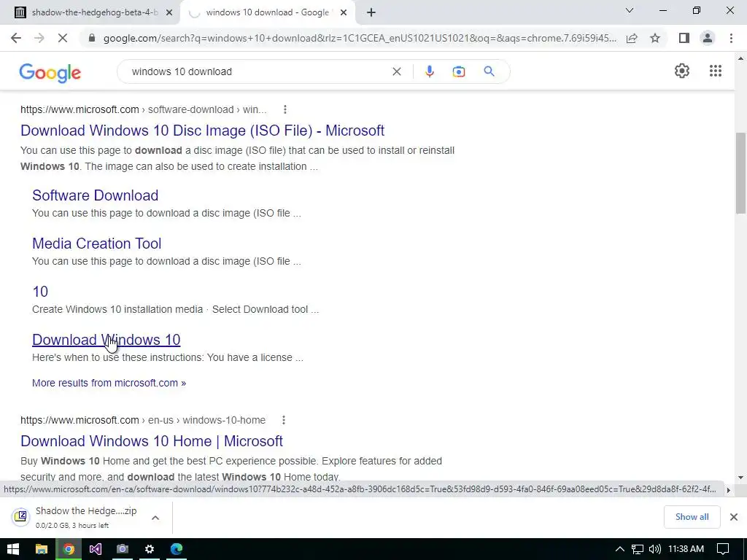Open the Download Windows 10 sitelink

(107, 340)
